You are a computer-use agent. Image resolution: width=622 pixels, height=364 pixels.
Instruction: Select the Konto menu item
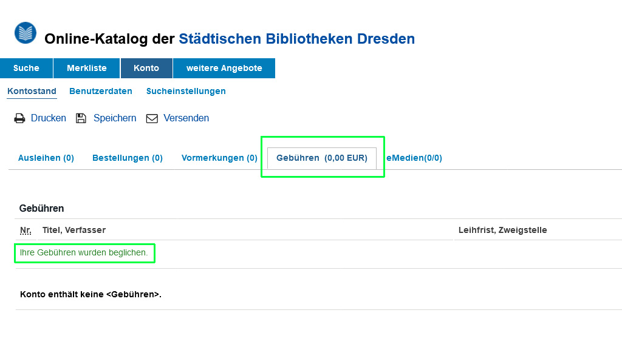point(146,68)
